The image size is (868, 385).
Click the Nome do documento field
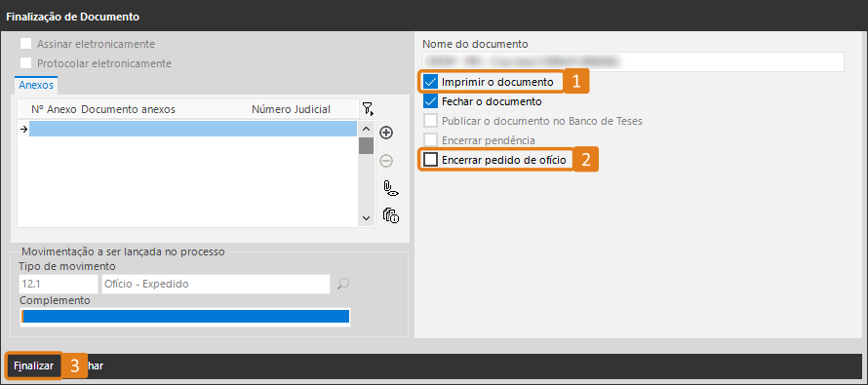click(633, 61)
